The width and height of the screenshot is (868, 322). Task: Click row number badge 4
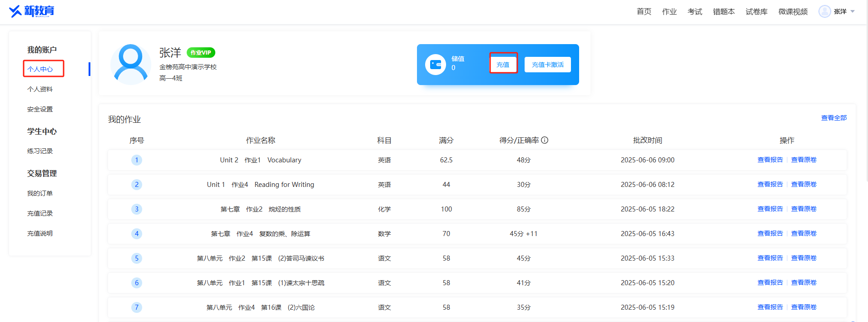[x=137, y=234]
